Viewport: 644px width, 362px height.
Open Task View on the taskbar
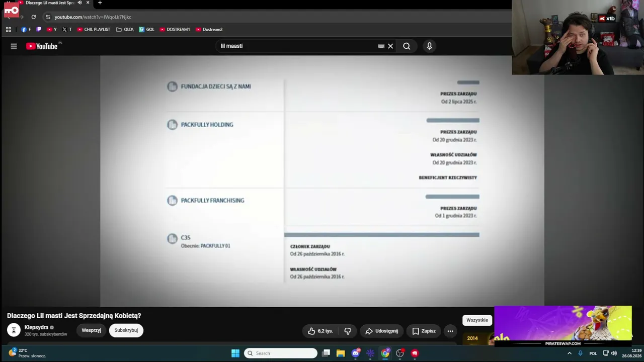point(326,353)
